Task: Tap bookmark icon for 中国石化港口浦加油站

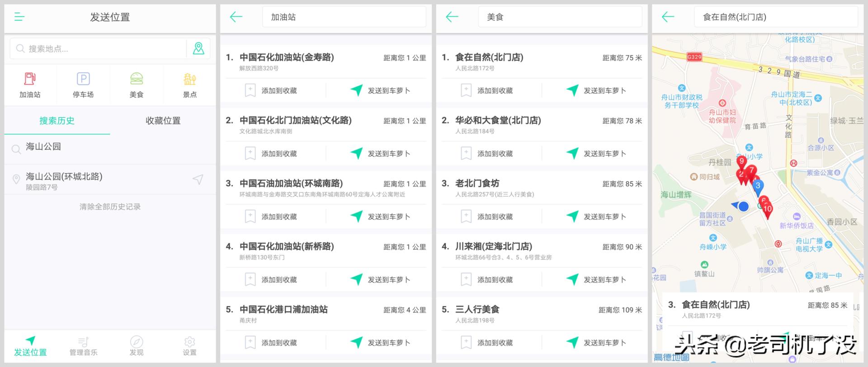Action: pyautogui.click(x=250, y=343)
